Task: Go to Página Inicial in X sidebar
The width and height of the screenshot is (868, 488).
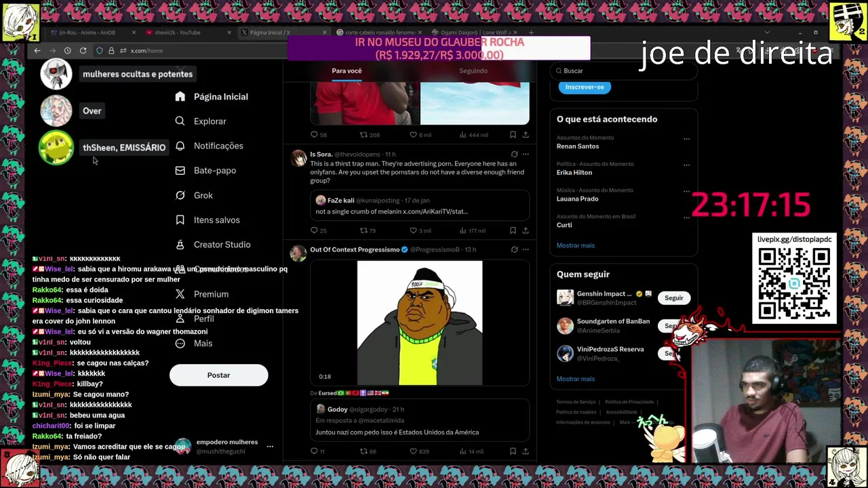Action: tap(212, 97)
